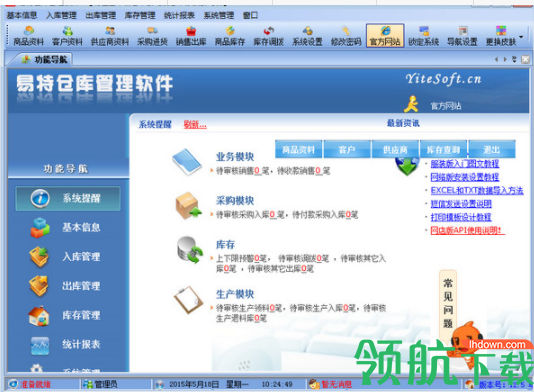Click the 采购模块 box icon
The image size is (534, 392).
[188, 206]
